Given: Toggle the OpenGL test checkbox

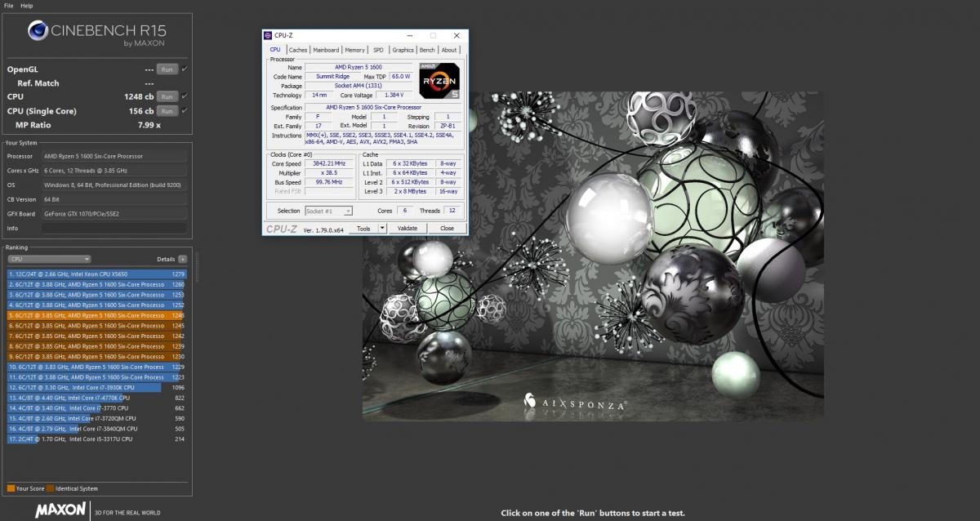Looking at the screenshot, I should click(185, 69).
